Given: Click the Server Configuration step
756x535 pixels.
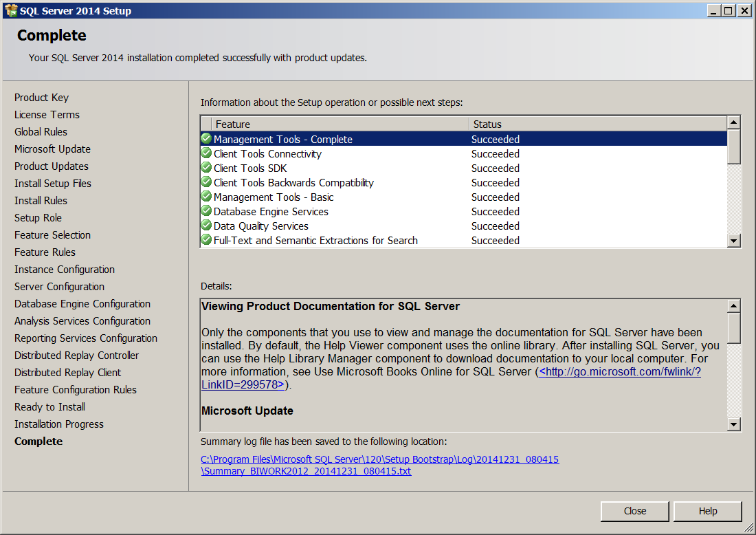Looking at the screenshot, I should 59,287.
